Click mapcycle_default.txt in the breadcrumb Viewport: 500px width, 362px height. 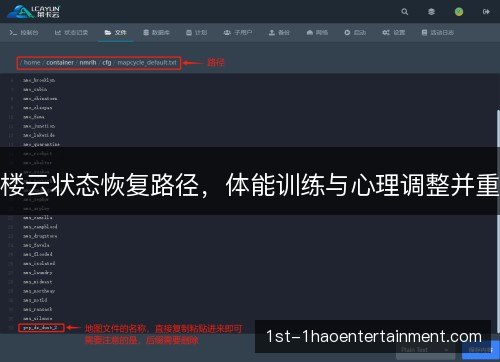click(x=147, y=63)
